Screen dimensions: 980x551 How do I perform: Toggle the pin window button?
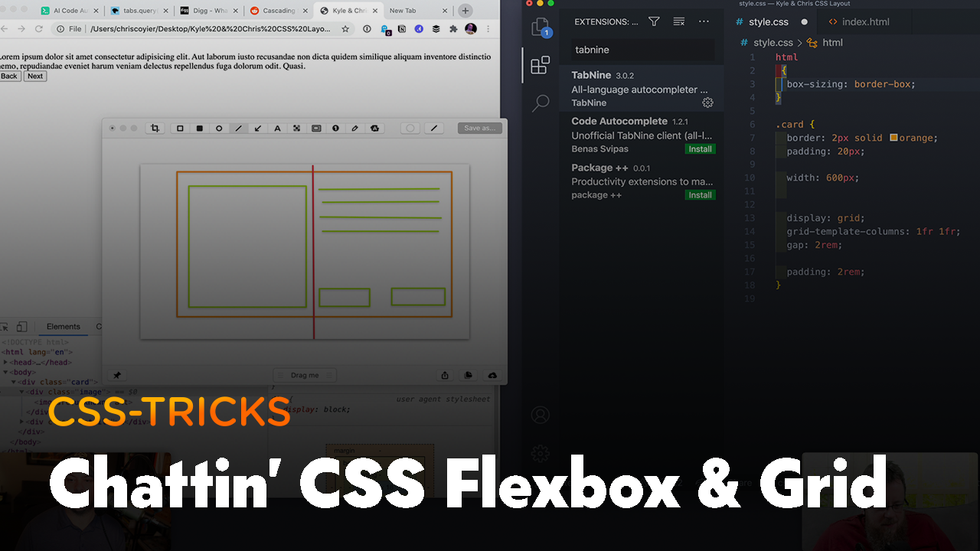(x=117, y=375)
